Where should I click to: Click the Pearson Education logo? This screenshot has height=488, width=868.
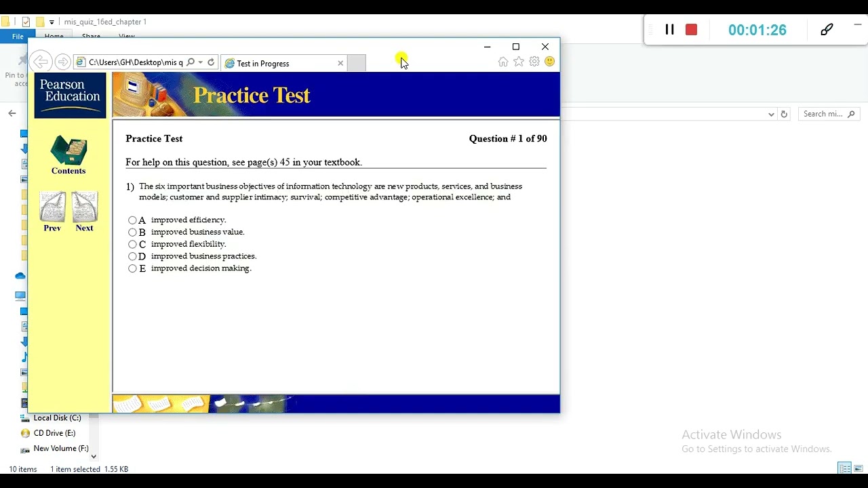tap(70, 96)
